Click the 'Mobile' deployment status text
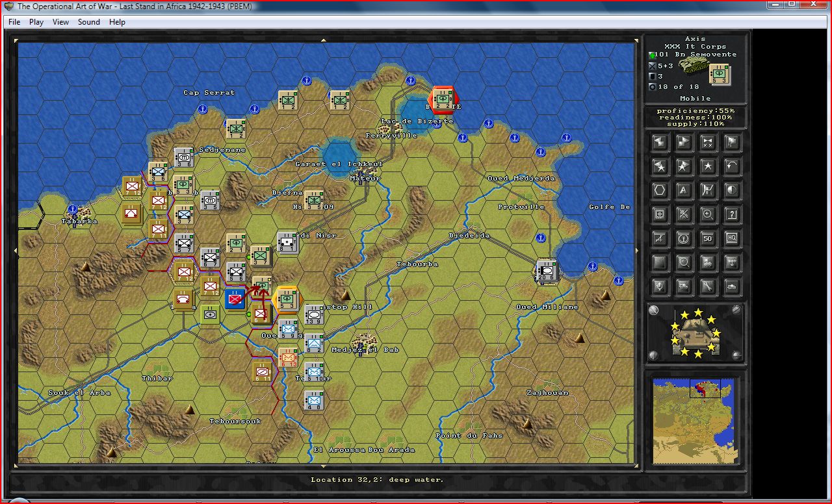Screen dimensions: 832x504 695,99
